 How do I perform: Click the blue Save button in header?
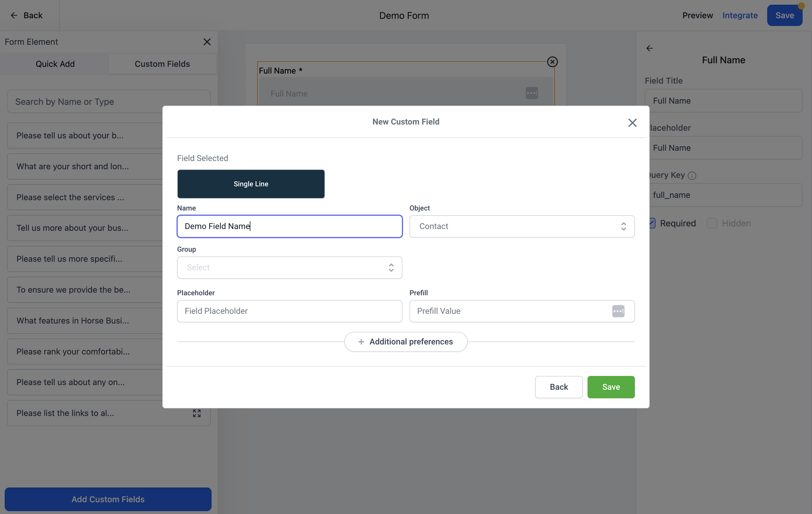(784, 16)
